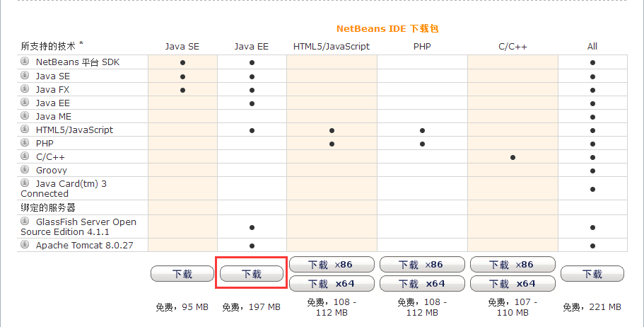Click the Apache Tomcat 8.0.27 label
644x327 pixels.
[x=85, y=245]
